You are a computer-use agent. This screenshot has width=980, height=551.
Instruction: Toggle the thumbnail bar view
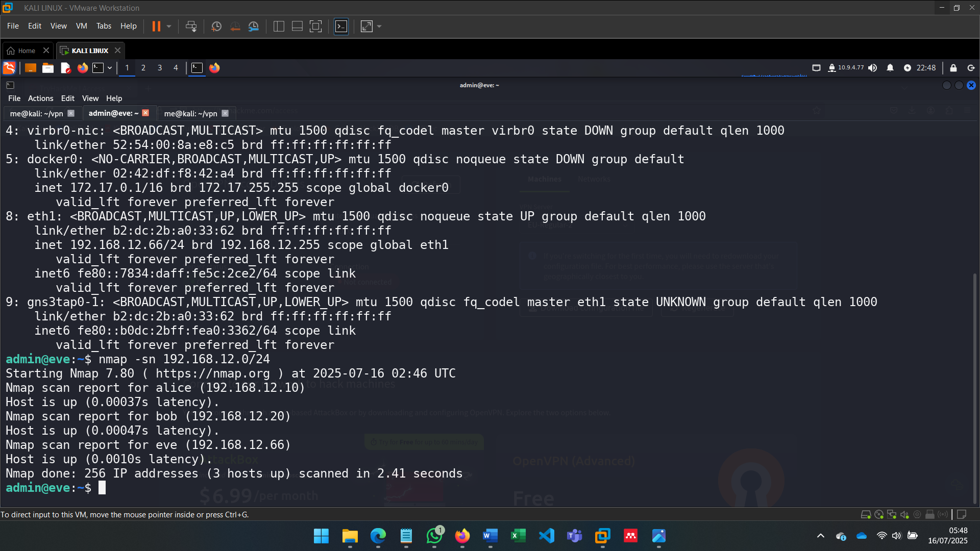(x=297, y=26)
